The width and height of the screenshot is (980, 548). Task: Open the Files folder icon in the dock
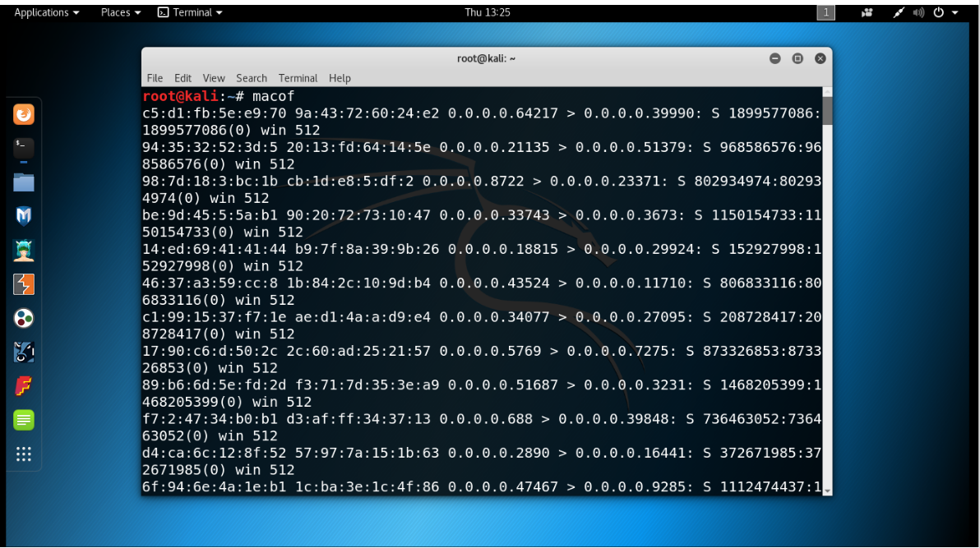pyautogui.click(x=24, y=182)
